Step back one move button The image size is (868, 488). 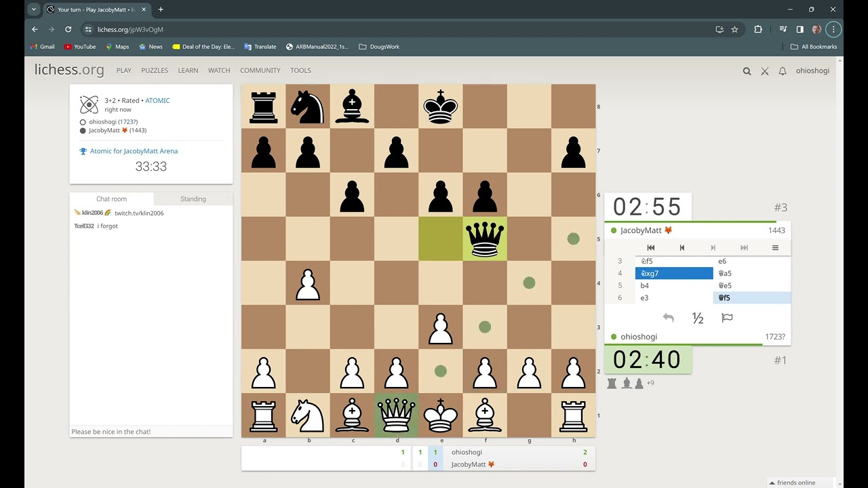[x=682, y=248]
